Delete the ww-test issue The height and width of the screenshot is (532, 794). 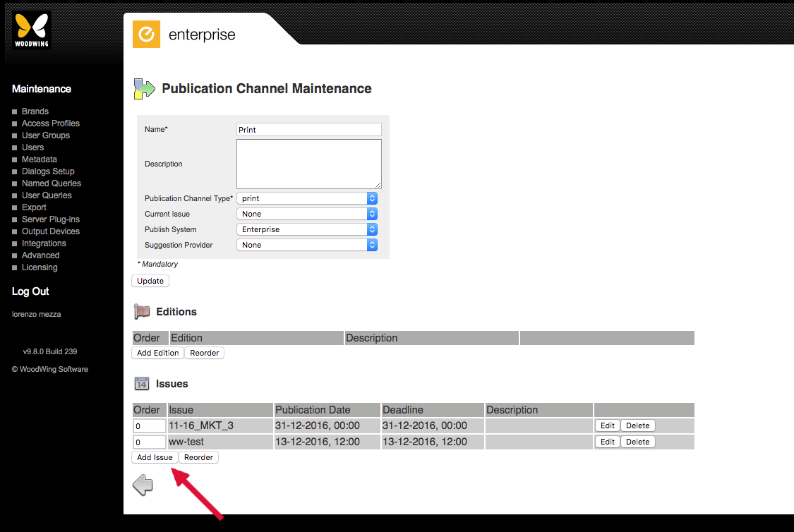point(637,442)
